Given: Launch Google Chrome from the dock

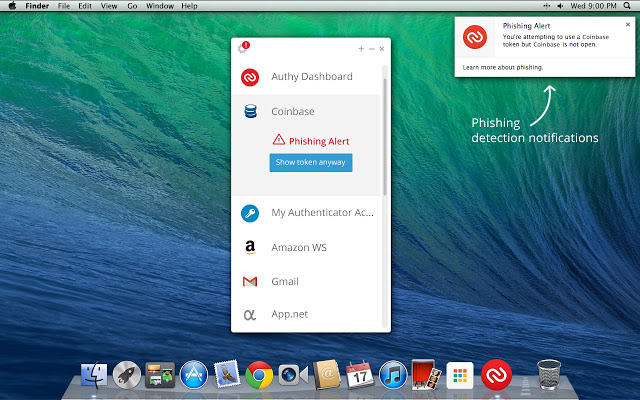Looking at the screenshot, I should (x=259, y=375).
